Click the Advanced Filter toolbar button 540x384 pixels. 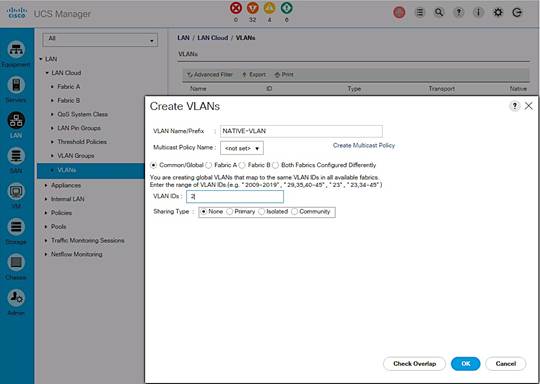click(x=210, y=75)
